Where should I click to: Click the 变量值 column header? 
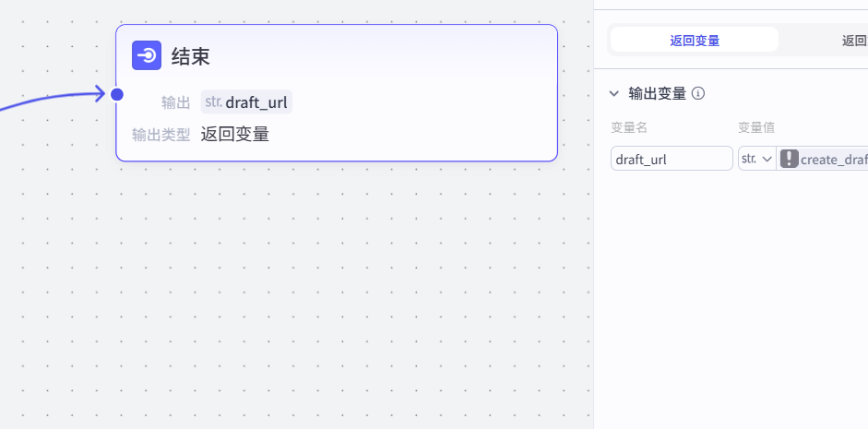click(x=755, y=127)
